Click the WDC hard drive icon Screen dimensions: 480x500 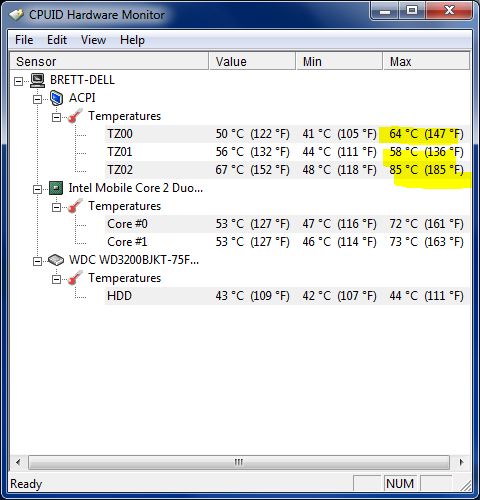[56, 260]
